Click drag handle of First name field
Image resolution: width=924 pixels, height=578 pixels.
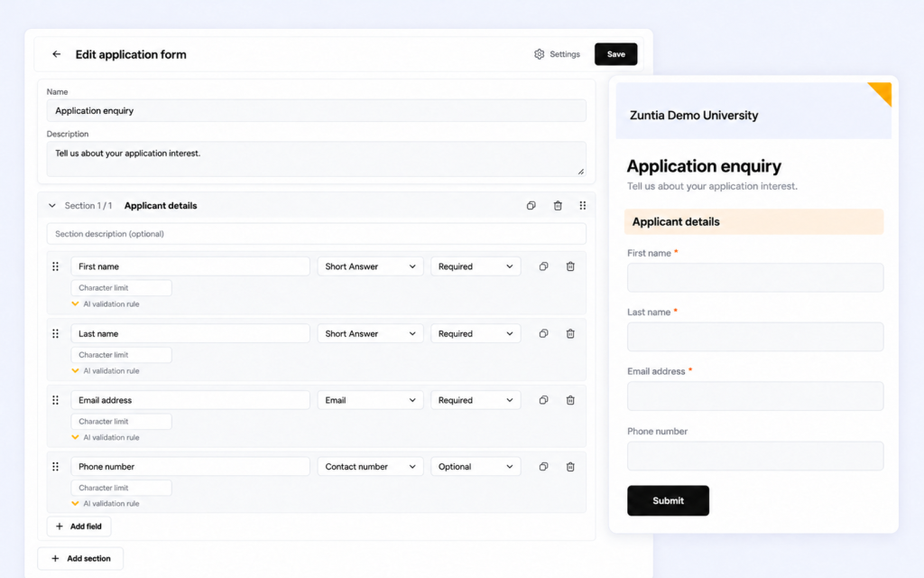click(55, 266)
